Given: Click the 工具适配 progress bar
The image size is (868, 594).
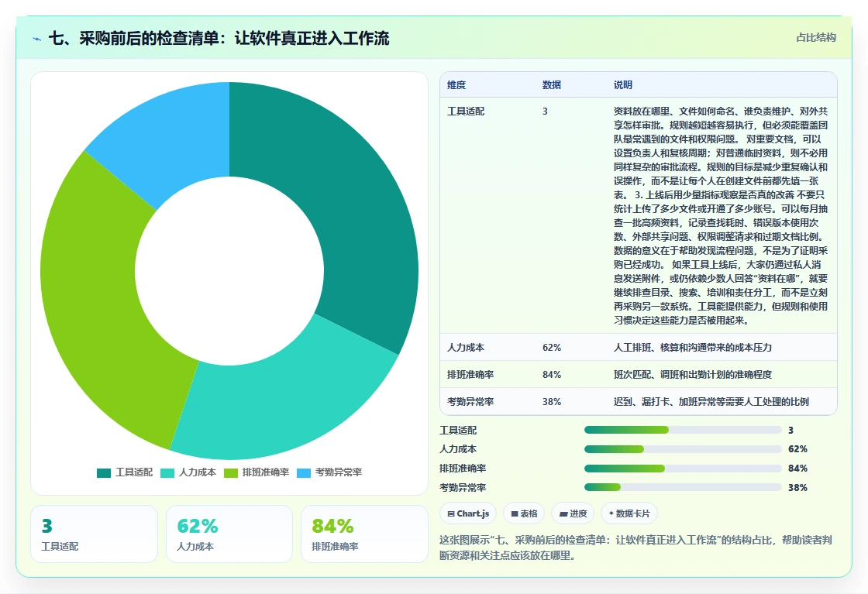Looking at the screenshot, I should [683, 431].
